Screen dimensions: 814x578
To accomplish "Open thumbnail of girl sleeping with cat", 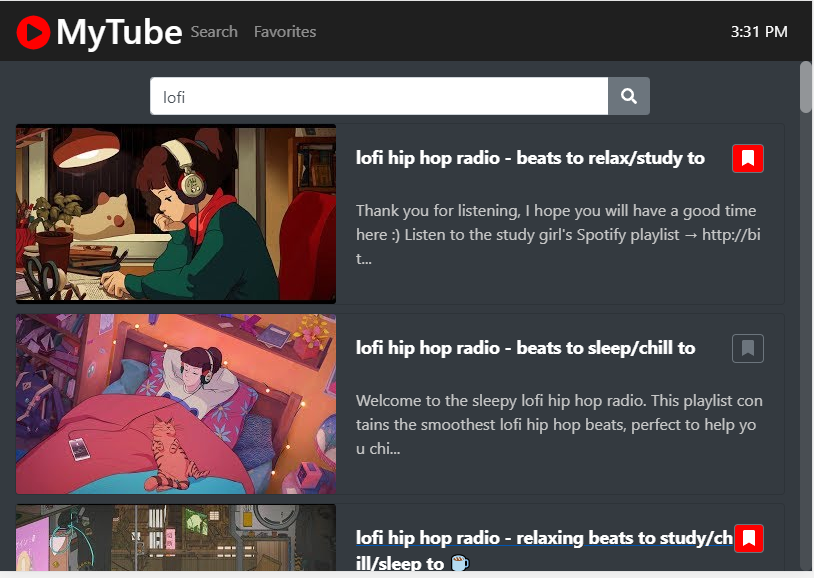I will click(x=176, y=404).
